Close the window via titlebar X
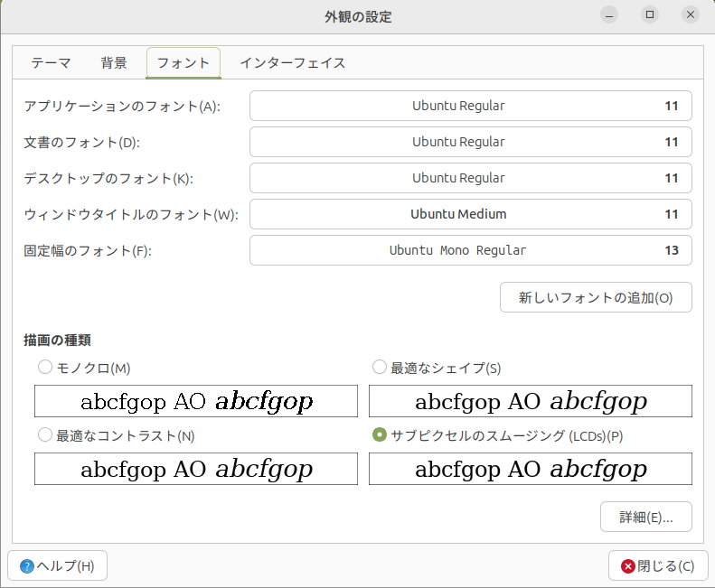This screenshot has height=588, width=715. tap(691, 15)
